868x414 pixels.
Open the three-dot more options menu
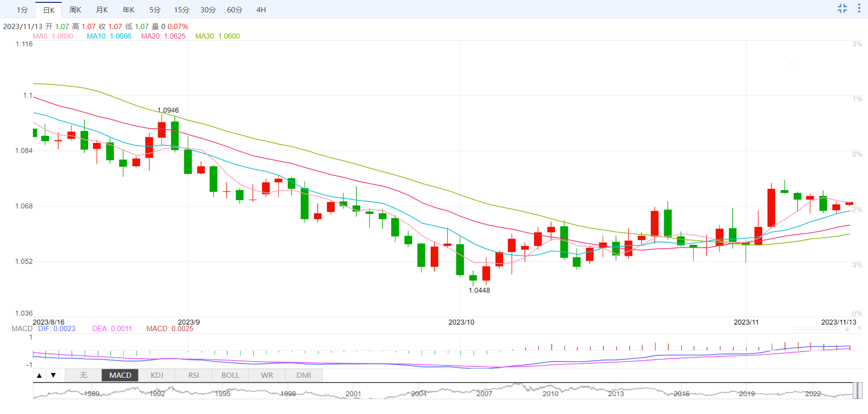[x=859, y=8]
